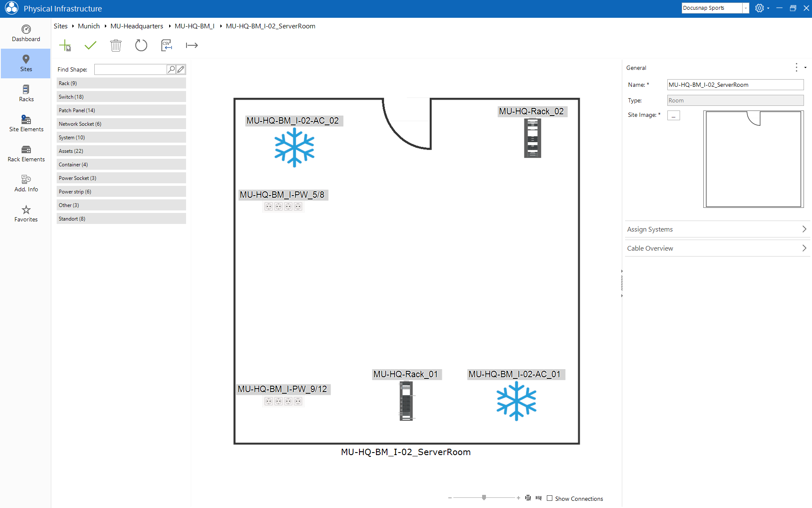Click the magnifier search icon beside Find Shape

pos(171,69)
